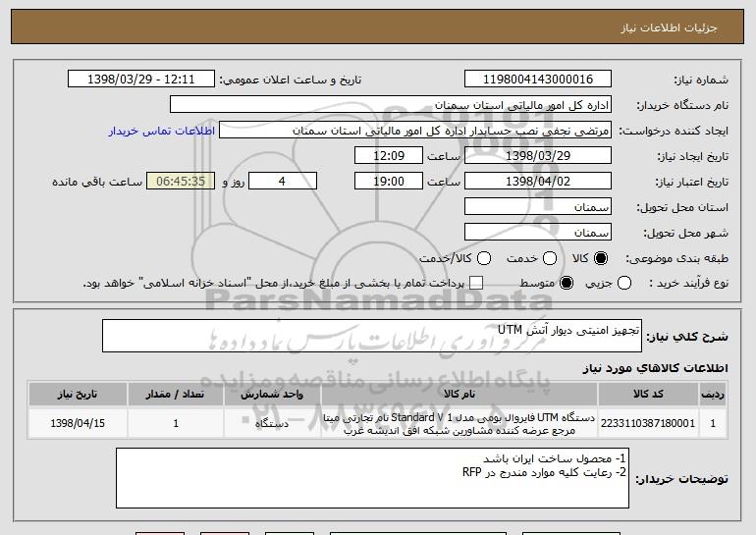Click the نام کالا column header
This screenshot has width=756, height=535.
[459, 395]
